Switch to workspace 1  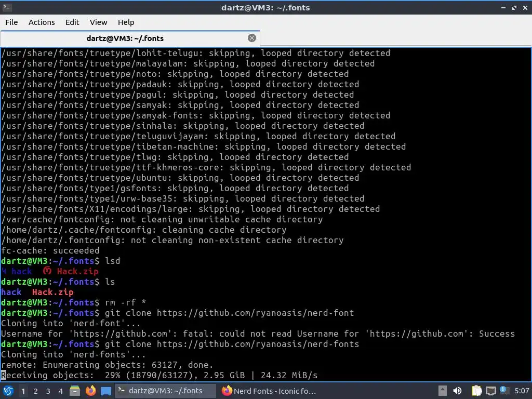(x=23, y=391)
